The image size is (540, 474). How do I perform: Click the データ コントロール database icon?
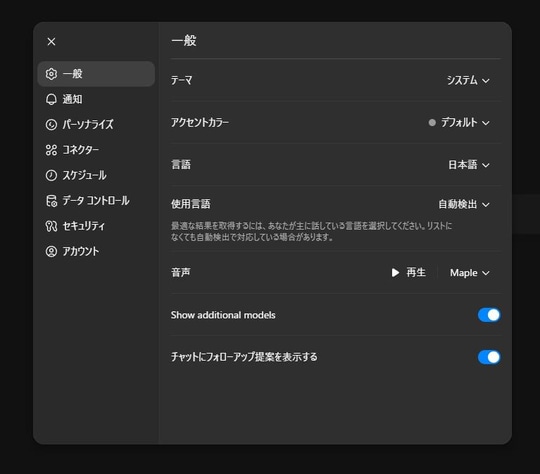pos(51,201)
